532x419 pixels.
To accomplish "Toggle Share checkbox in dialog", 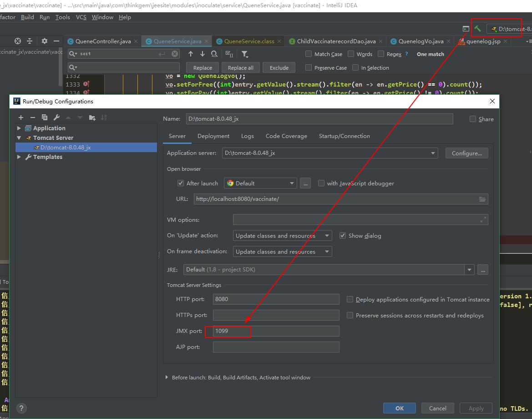I will 473,119.
